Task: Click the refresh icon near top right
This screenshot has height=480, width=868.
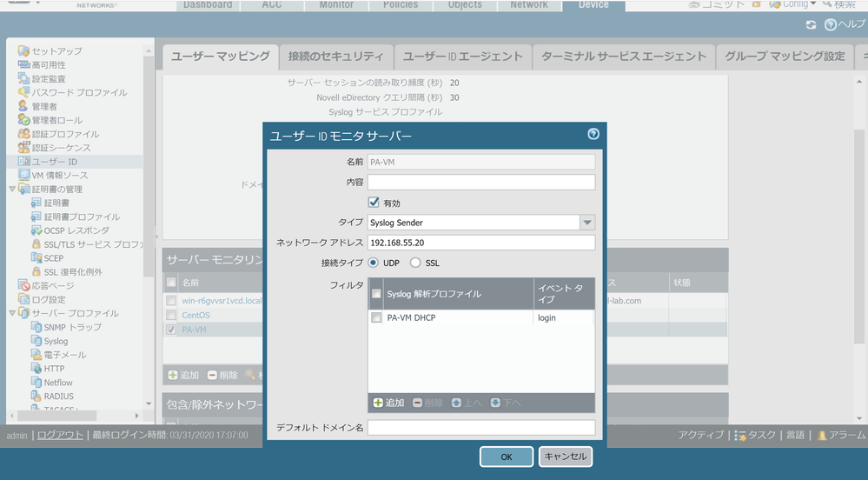Action: click(811, 25)
